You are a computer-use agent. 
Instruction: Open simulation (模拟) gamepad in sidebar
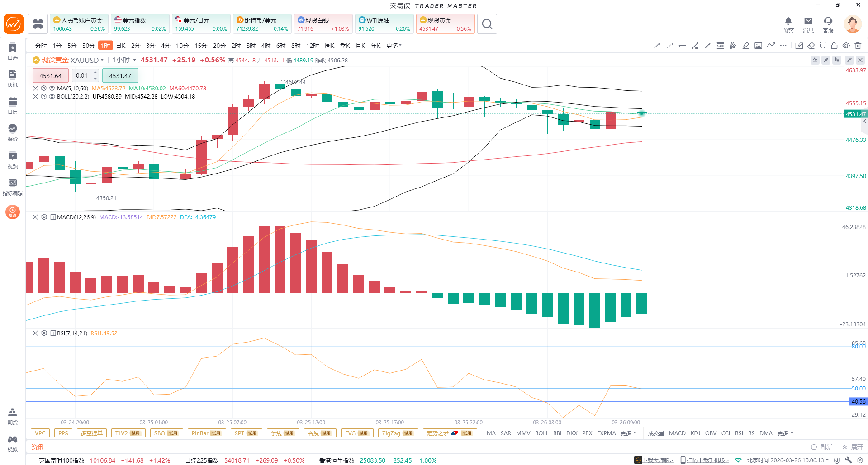13,443
